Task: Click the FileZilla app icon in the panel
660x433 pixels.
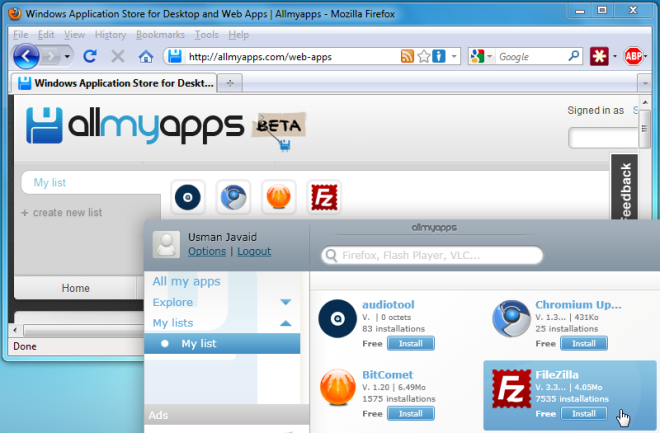Action: [511, 388]
